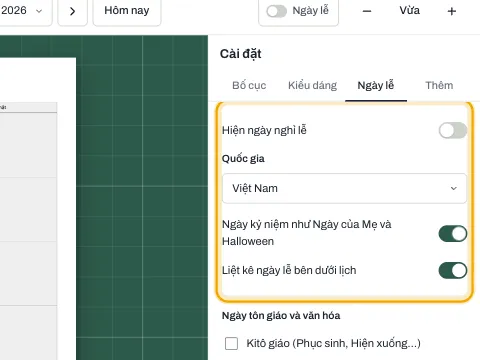This screenshot has width=480, height=360.
Task: Switch to the Bố cục tab
Action: tap(249, 85)
